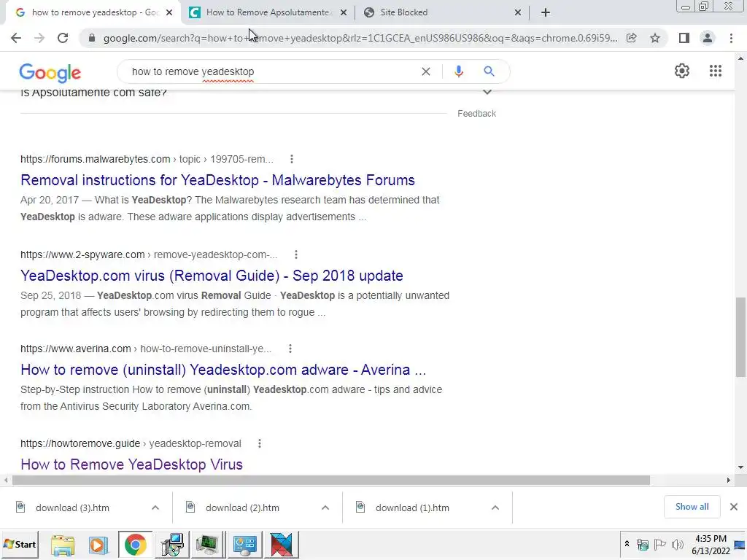Click the Chrome taskbar icon

[x=135, y=544]
